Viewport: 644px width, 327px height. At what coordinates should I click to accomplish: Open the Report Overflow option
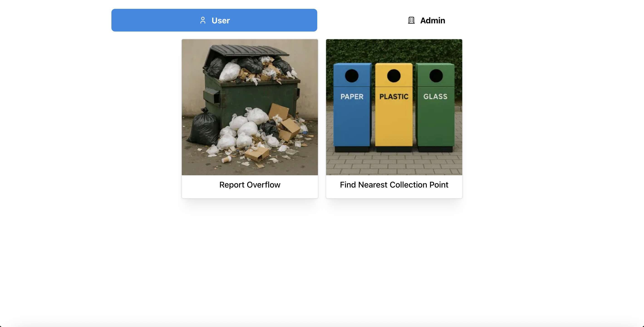point(250,119)
